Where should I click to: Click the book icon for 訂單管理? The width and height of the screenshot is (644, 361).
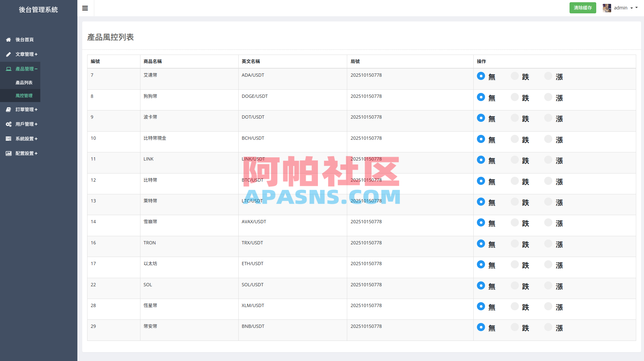click(8, 110)
